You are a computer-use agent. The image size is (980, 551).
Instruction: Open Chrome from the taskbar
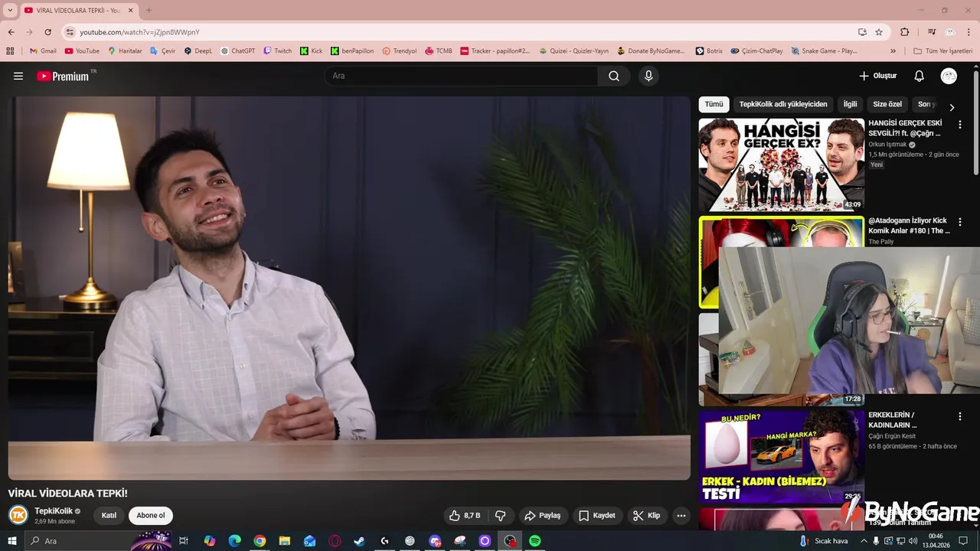coord(260,541)
